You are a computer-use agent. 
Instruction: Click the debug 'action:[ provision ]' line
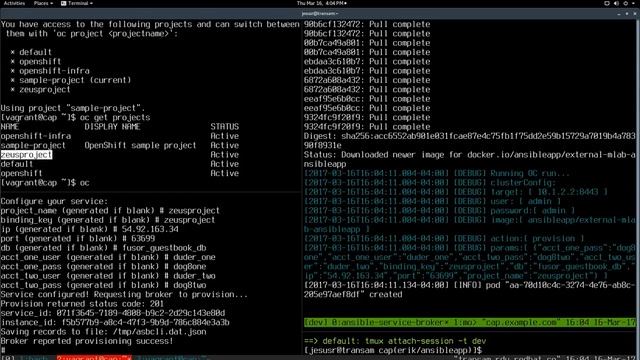pyautogui.click(x=444, y=239)
